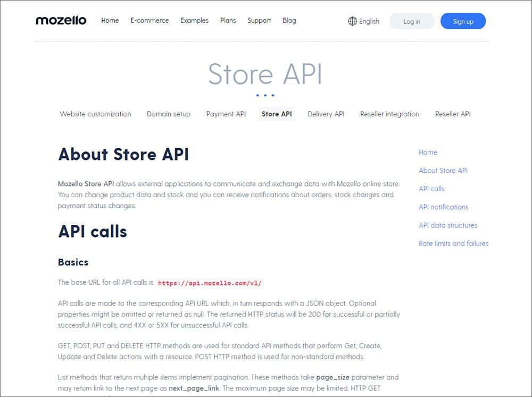Image resolution: width=532 pixels, height=397 pixels.
Task: Switch to Website customization tab
Action: [x=95, y=114]
